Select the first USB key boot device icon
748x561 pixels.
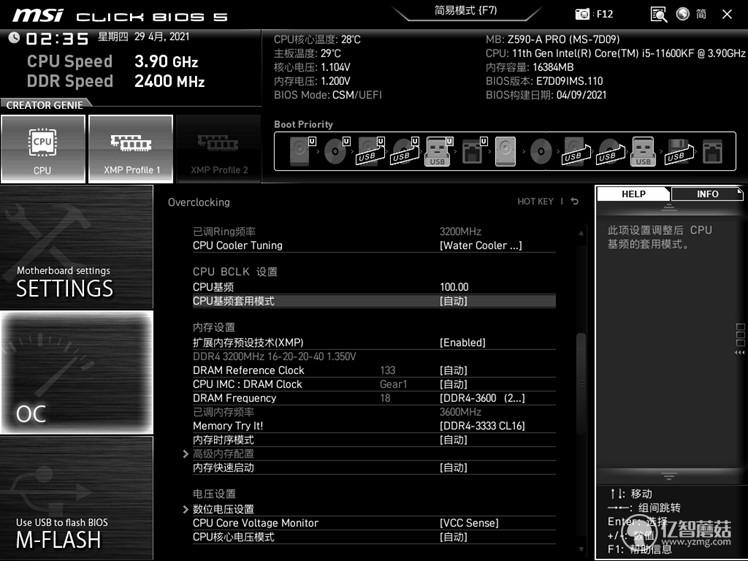[x=438, y=151]
